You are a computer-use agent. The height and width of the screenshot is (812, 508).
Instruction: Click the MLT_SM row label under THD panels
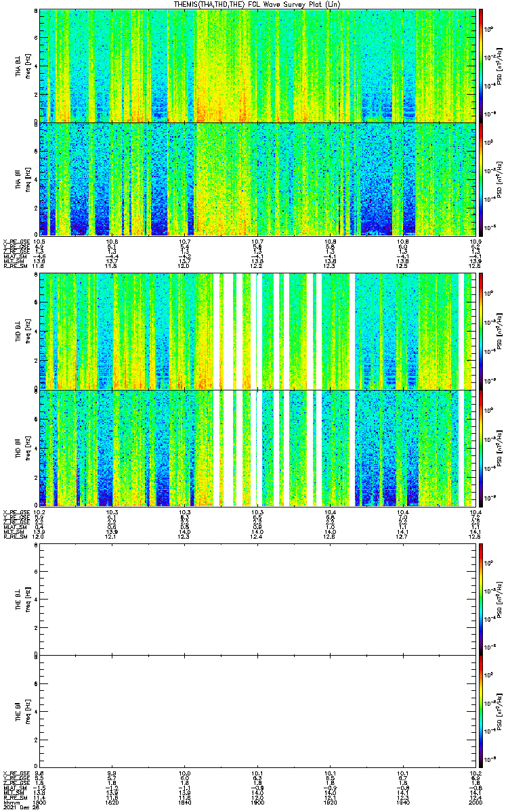coord(14,533)
